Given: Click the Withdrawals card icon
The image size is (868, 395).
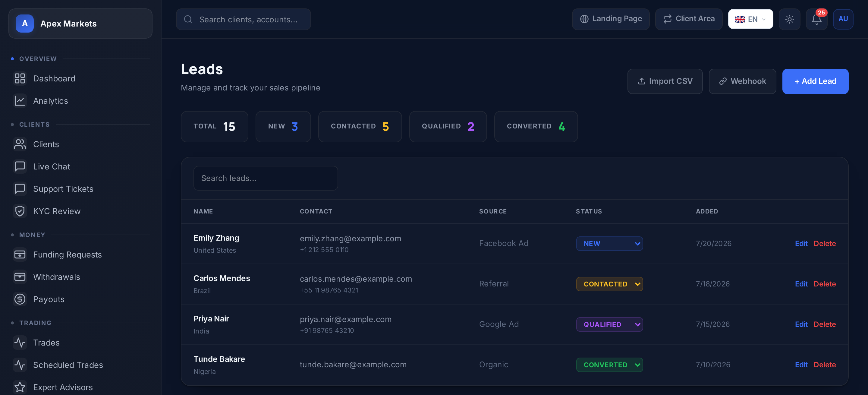Looking at the screenshot, I should (x=20, y=277).
